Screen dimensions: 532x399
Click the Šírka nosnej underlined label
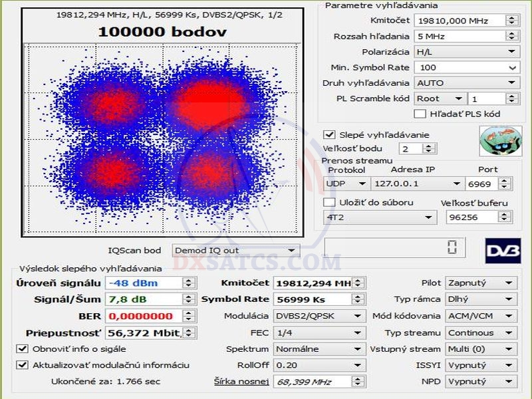pyautogui.click(x=241, y=381)
